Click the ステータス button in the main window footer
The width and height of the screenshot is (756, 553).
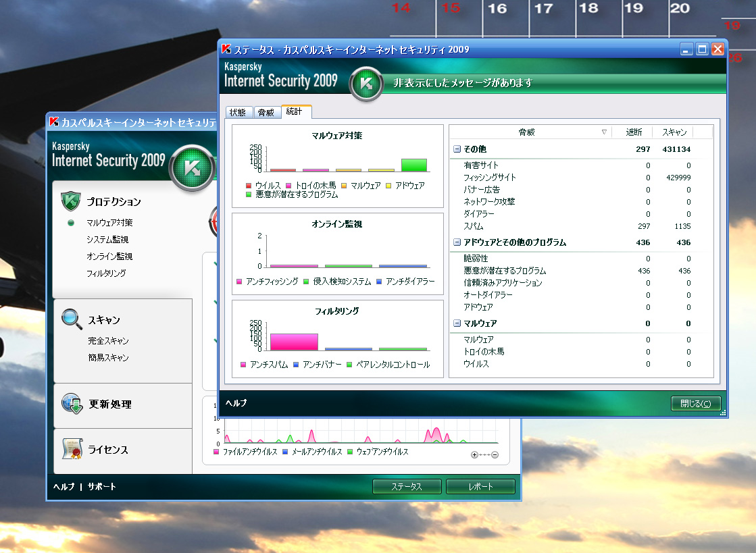407,487
